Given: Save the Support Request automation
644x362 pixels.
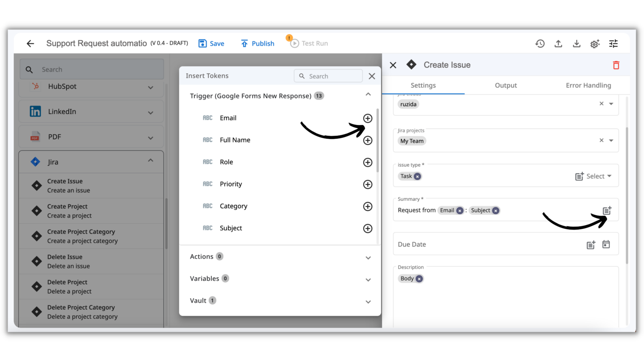Looking at the screenshot, I should [x=211, y=43].
